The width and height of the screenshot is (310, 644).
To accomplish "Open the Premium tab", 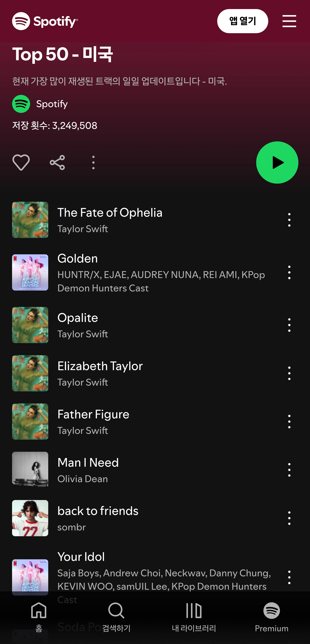I will coord(271,617).
